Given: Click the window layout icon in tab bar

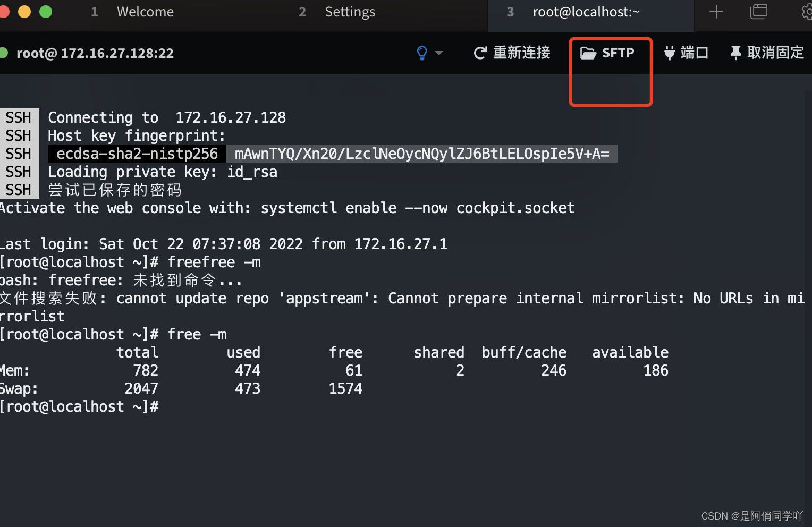Looking at the screenshot, I should (758, 12).
